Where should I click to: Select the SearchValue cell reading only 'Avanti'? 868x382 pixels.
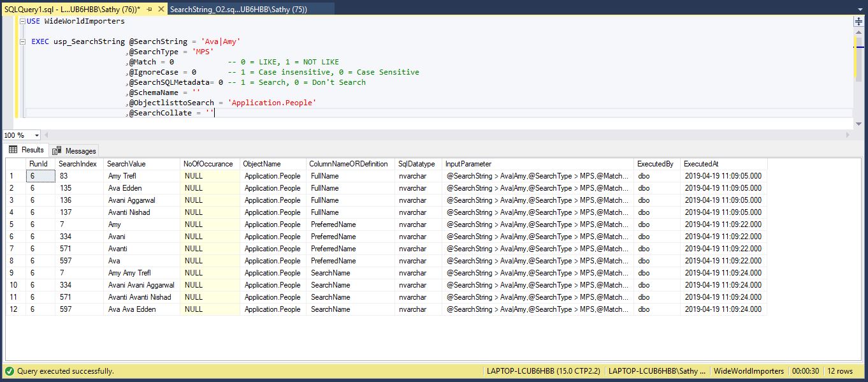click(x=141, y=249)
